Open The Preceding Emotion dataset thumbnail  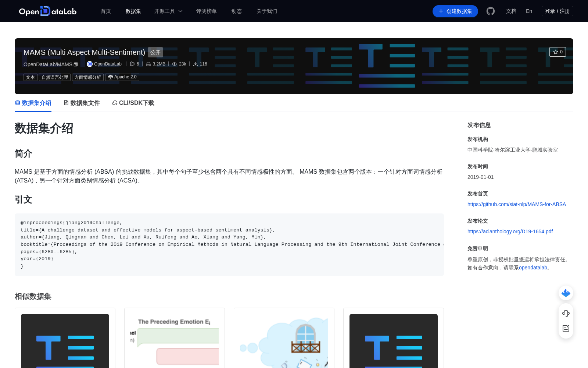[175, 341]
